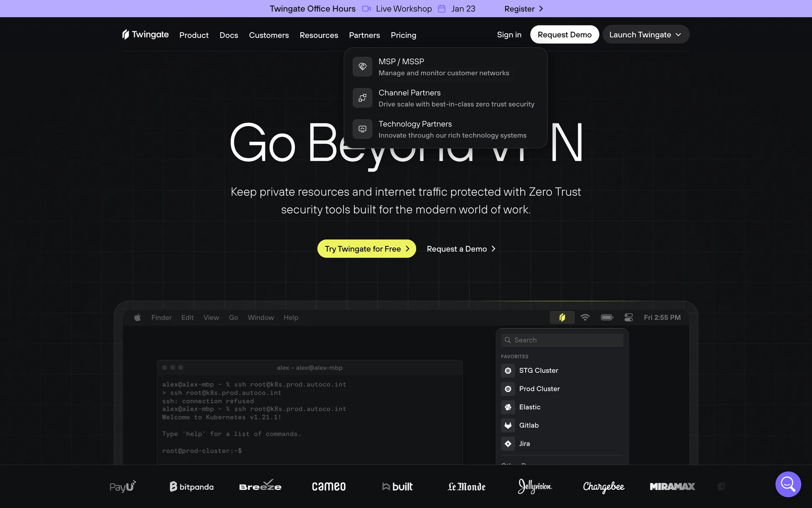This screenshot has width=812, height=508.
Task: Expand the Launch Twingate dropdown
Action: (x=645, y=35)
